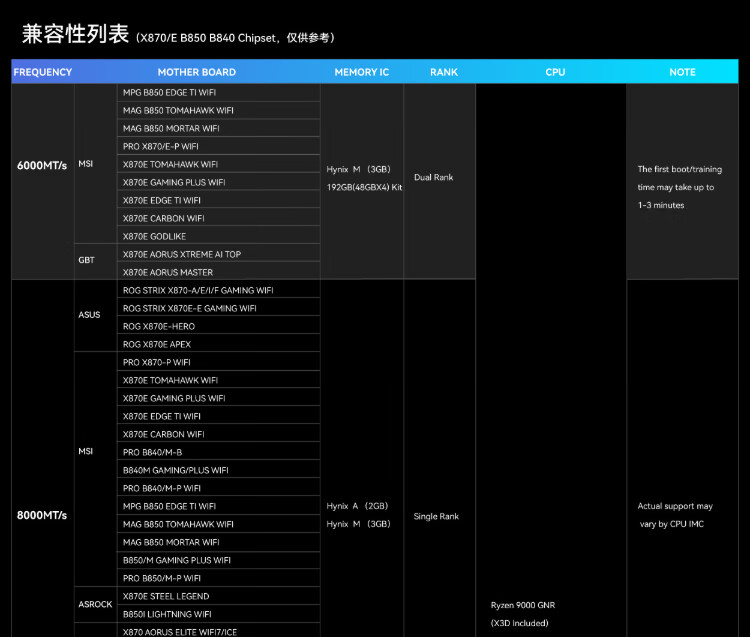Image resolution: width=750 pixels, height=637 pixels.
Task: Click the PRO B840/M-B motherboard entry
Action: 153,453
